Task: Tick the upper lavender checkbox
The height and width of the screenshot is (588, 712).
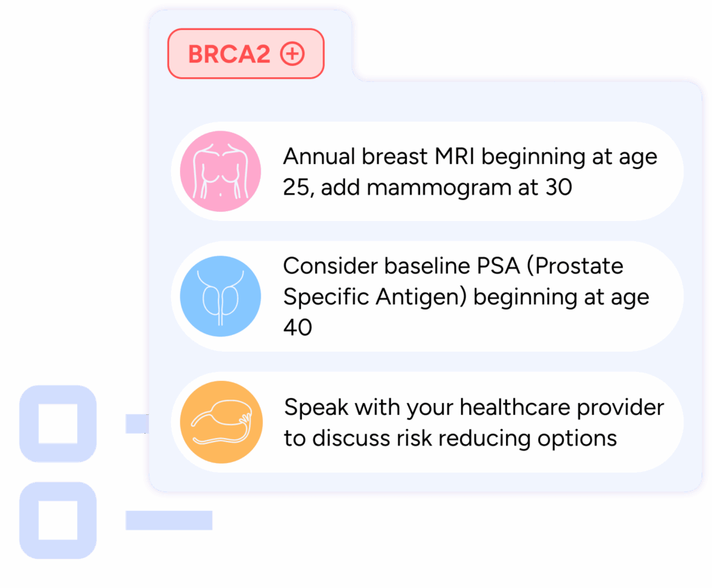Action: tap(58, 424)
